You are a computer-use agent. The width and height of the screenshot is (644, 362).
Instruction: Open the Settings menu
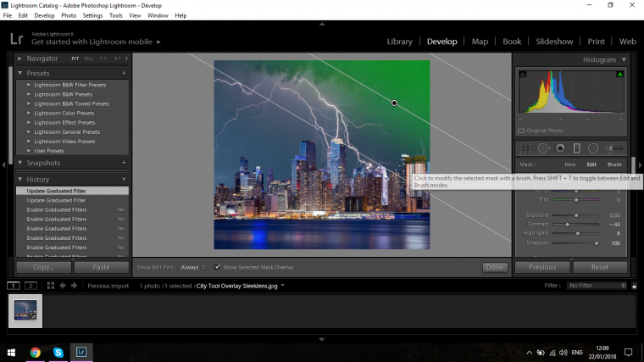pyautogui.click(x=93, y=15)
